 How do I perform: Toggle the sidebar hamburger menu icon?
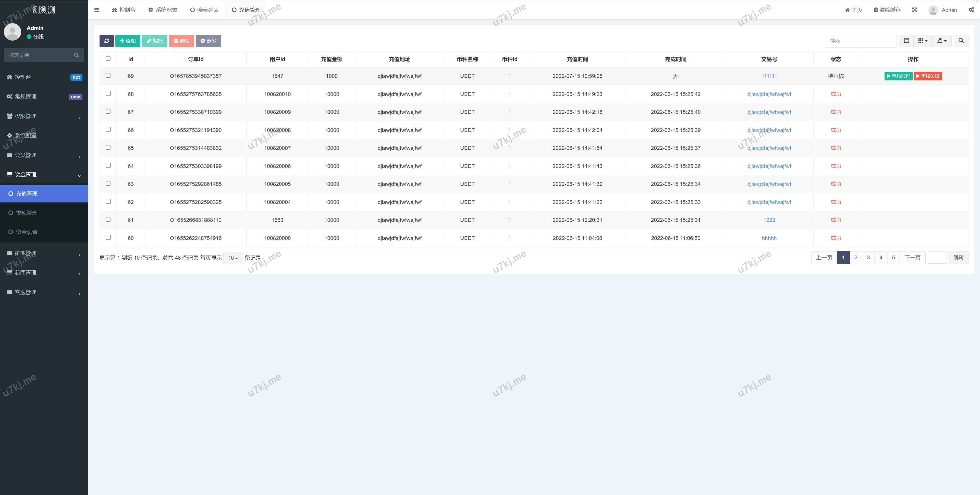(x=97, y=10)
